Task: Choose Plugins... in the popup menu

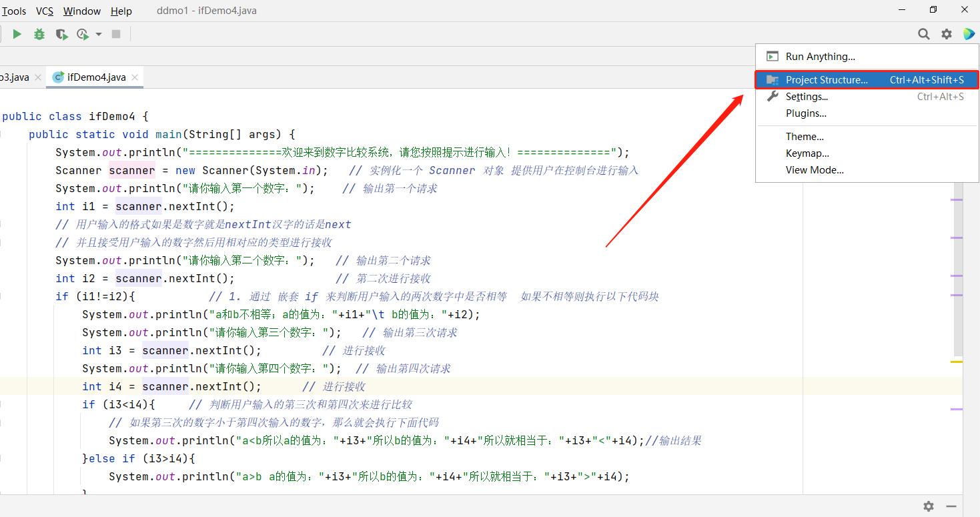Action: tap(867, 113)
